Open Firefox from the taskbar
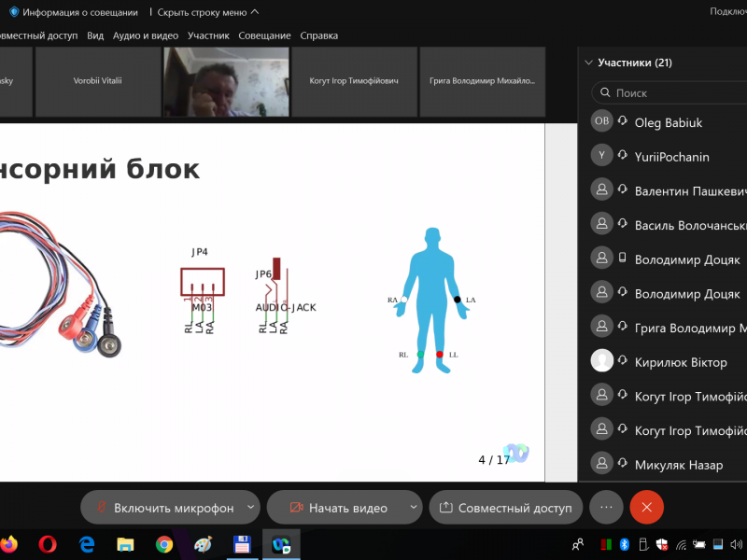Screen dimensions: 747x560 tap(8, 544)
